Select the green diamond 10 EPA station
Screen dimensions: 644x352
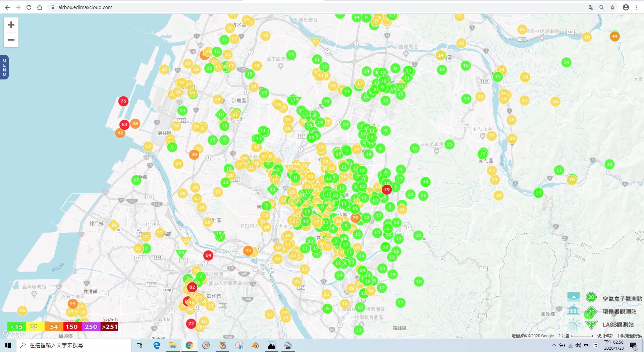click(221, 114)
